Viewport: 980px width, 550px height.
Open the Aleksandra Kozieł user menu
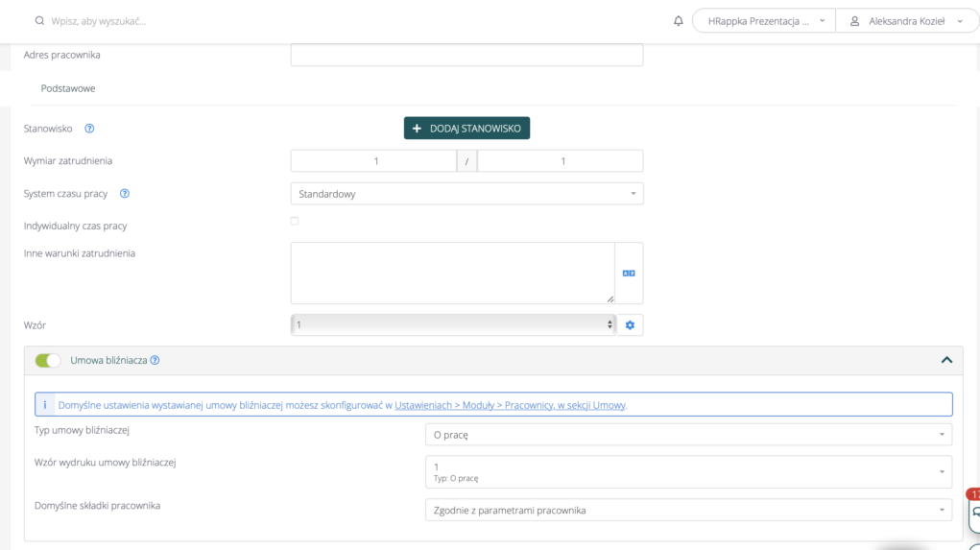click(x=907, y=21)
